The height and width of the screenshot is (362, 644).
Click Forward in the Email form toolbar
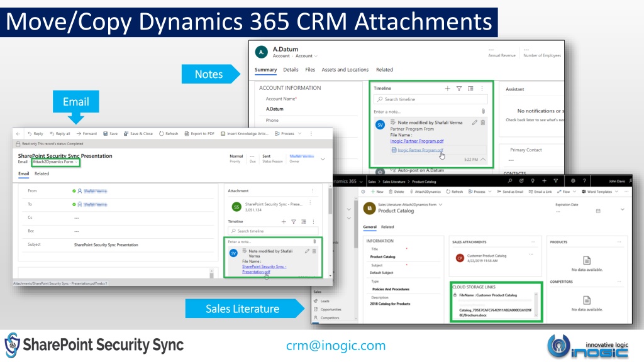pos(87,134)
